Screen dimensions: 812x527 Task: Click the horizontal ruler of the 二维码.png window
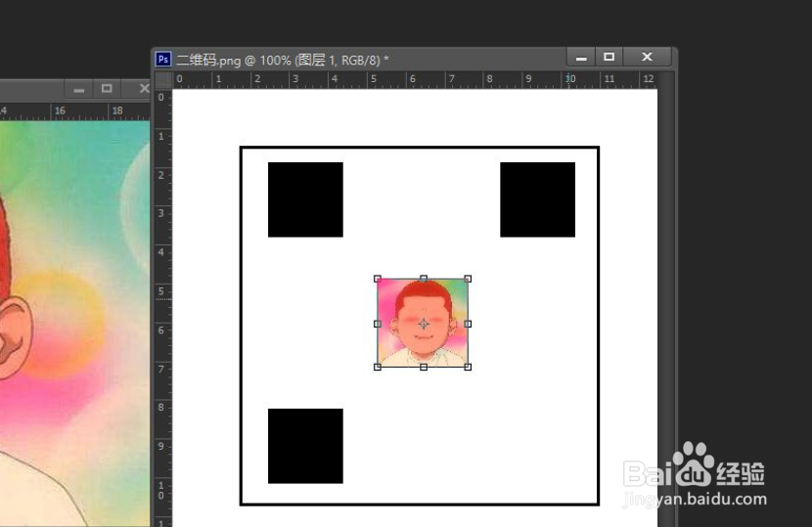pos(414,80)
